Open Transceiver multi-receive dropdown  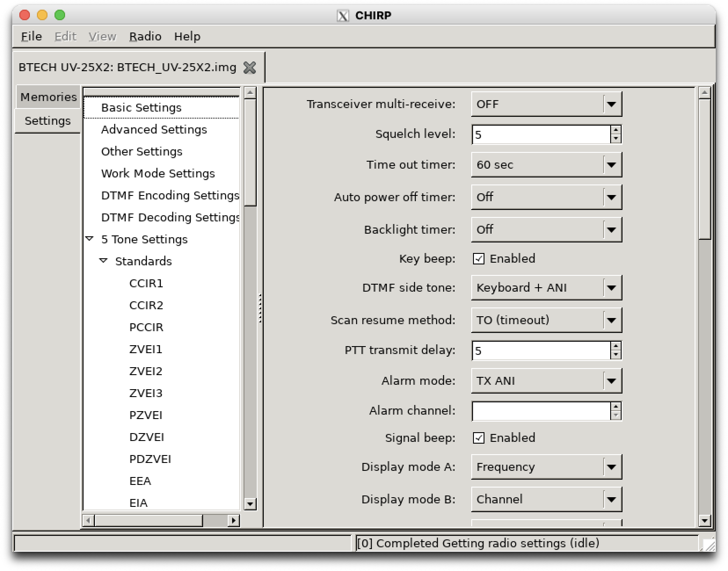[546, 104]
